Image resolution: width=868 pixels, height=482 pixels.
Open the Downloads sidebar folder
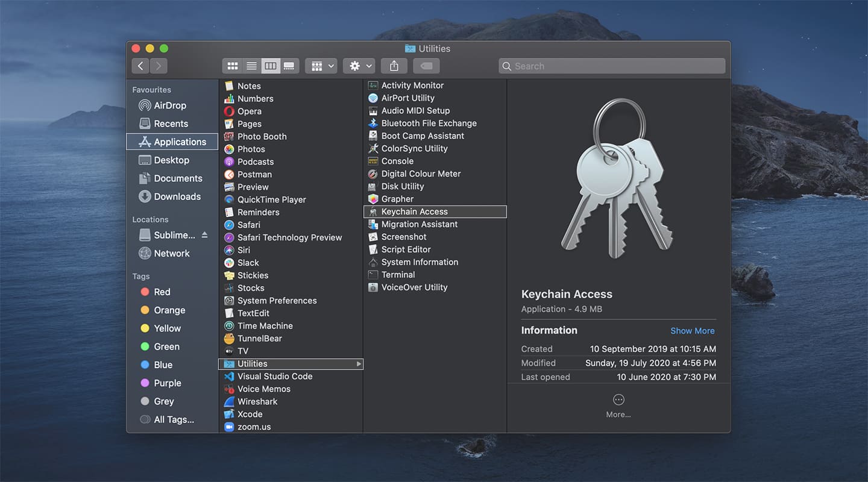(x=178, y=196)
